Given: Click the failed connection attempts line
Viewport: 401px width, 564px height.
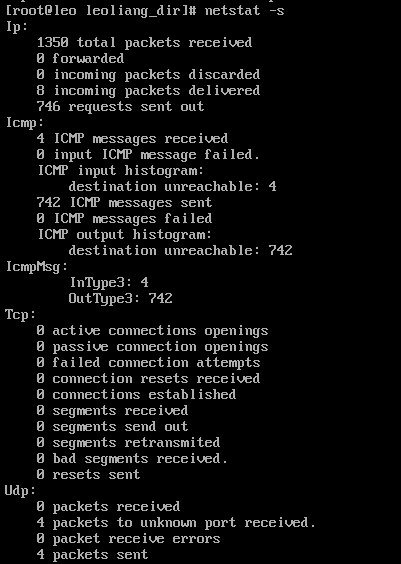Looking at the screenshot, I should pyautogui.click(x=148, y=363).
